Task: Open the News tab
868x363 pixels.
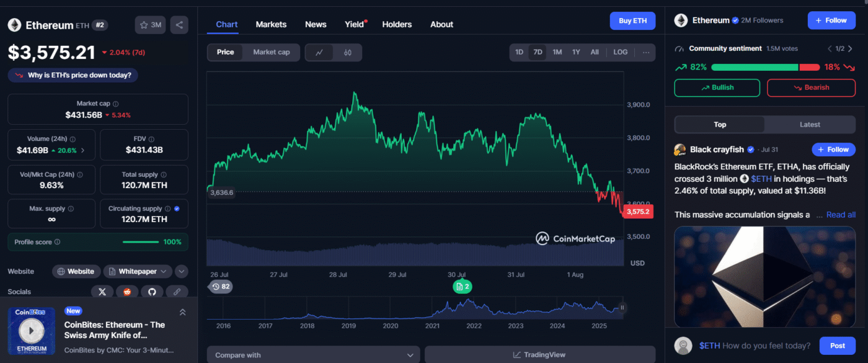Action: 316,25
